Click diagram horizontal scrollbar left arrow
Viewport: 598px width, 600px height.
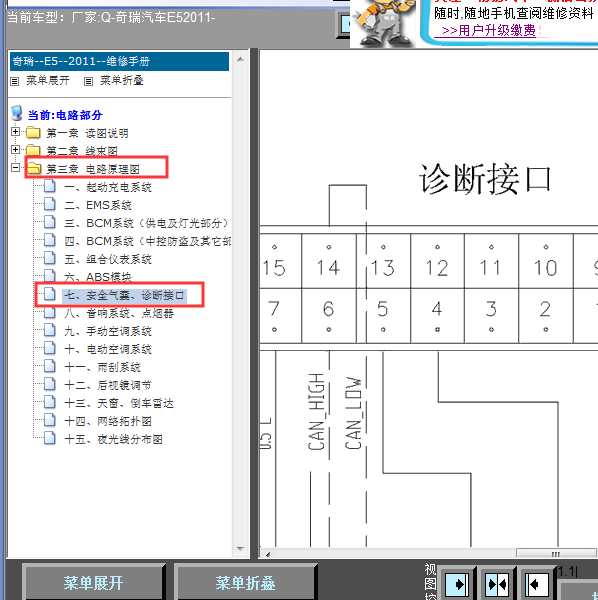pyautogui.click(x=268, y=554)
